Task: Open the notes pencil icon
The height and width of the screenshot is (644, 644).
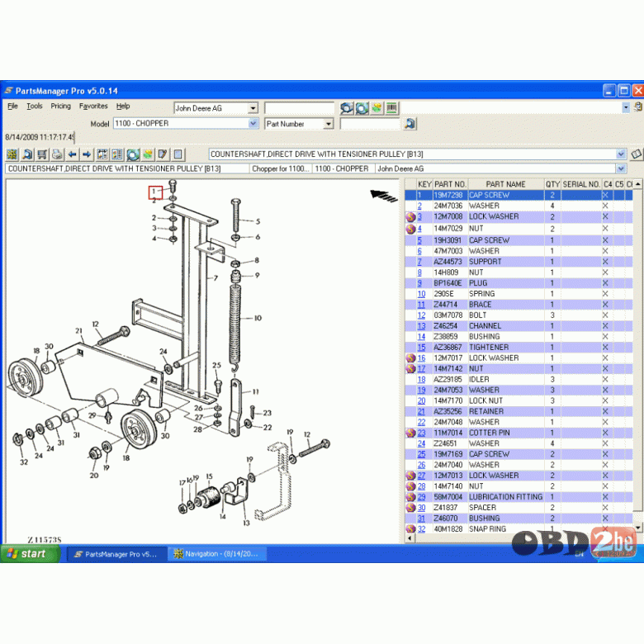Action: 163,154
